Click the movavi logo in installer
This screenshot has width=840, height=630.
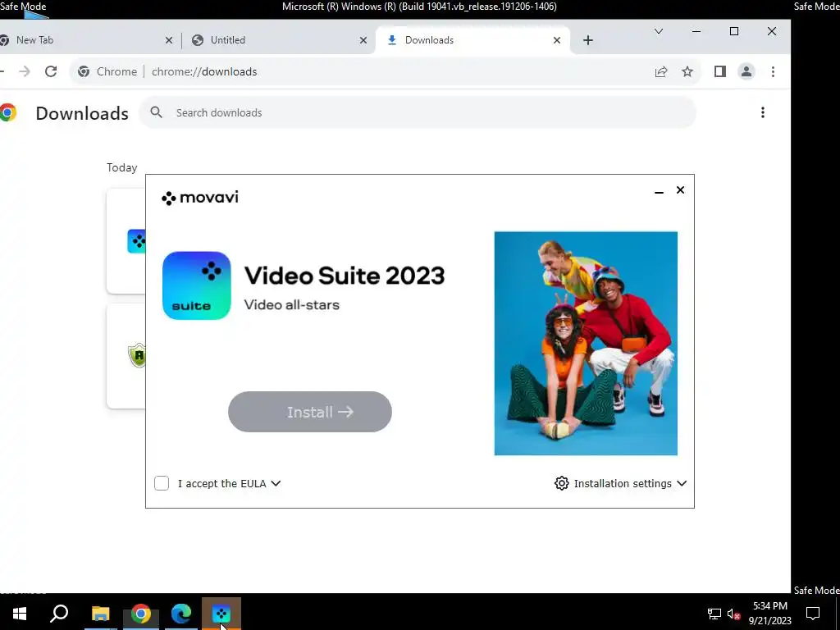pyautogui.click(x=200, y=198)
